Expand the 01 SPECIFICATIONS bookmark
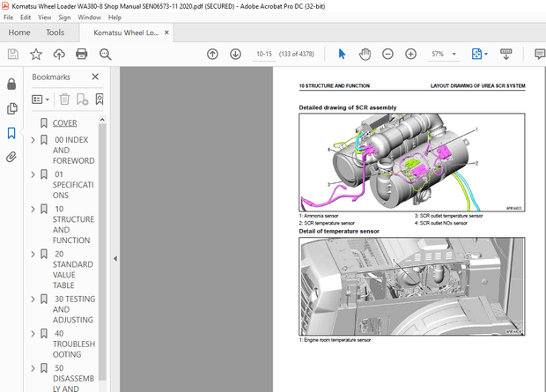Viewport: 546px width, 392px height. [x=33, y=174]
